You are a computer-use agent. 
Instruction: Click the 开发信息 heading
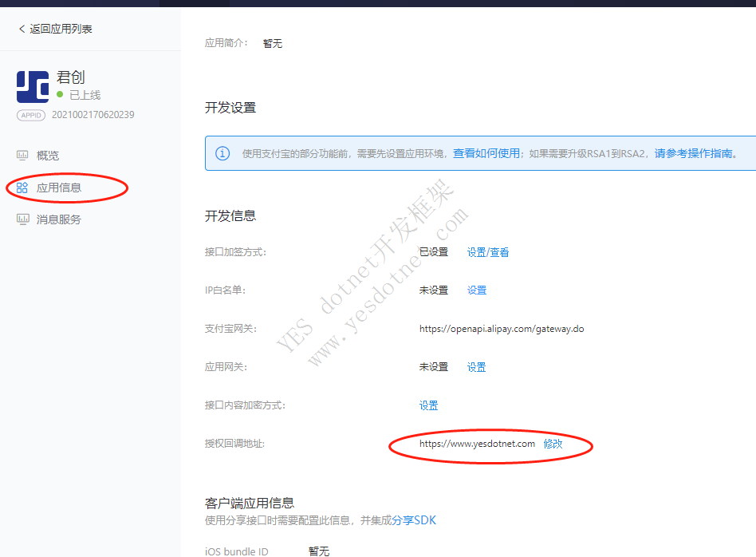[230, 215]
